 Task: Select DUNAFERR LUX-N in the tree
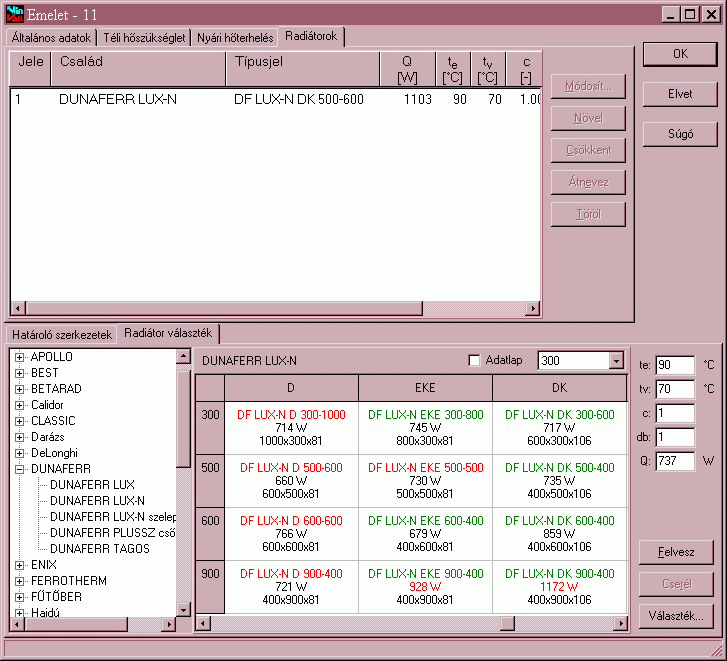(97, 501)
